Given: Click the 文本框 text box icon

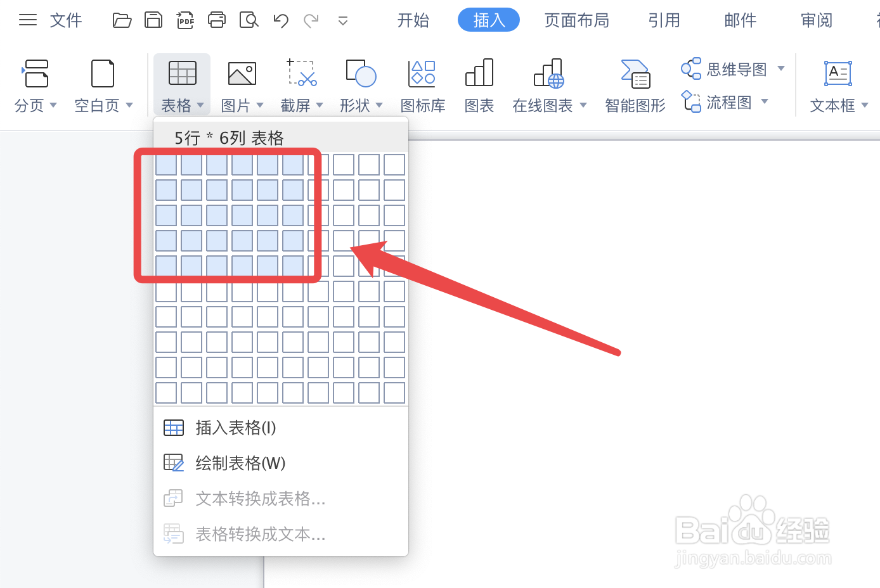Looking at the screenshot, I should pyautogui.click(x=838, y=73).
